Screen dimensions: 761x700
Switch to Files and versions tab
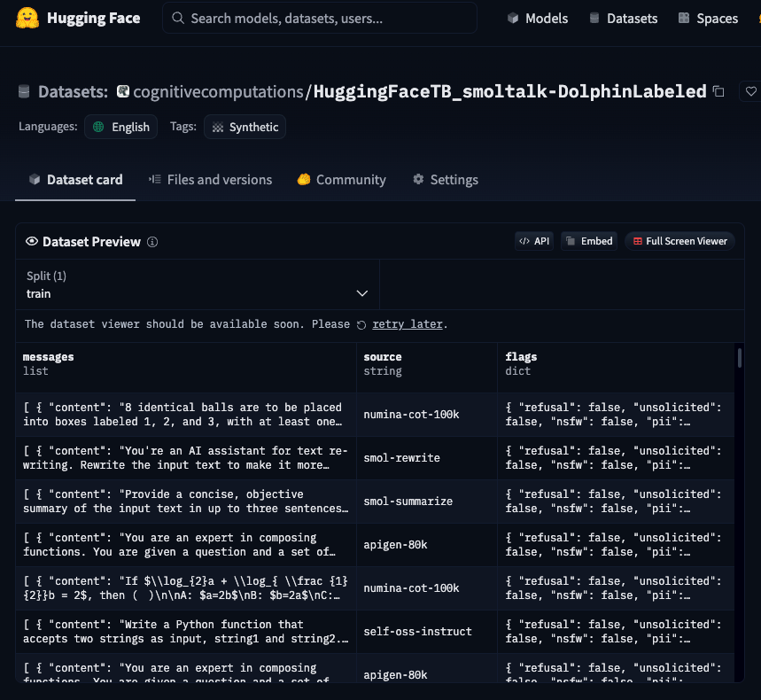(210, 180)
